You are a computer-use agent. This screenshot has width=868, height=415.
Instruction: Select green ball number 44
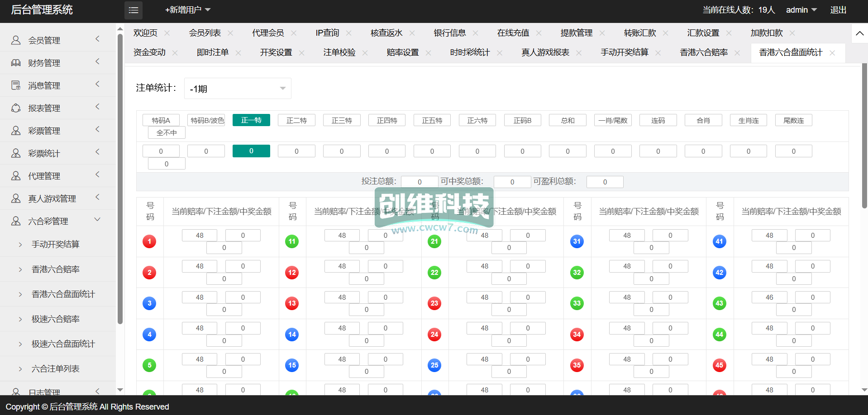coord(719,335)
